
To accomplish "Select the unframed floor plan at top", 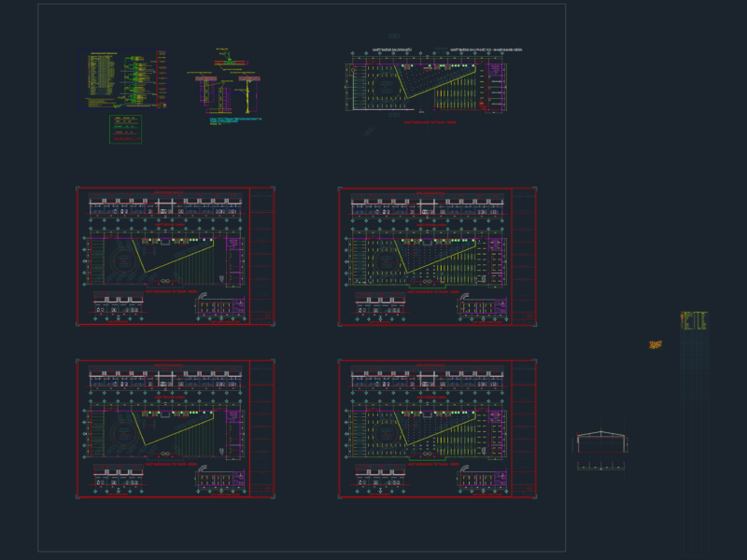I will [x=427, y=82].
